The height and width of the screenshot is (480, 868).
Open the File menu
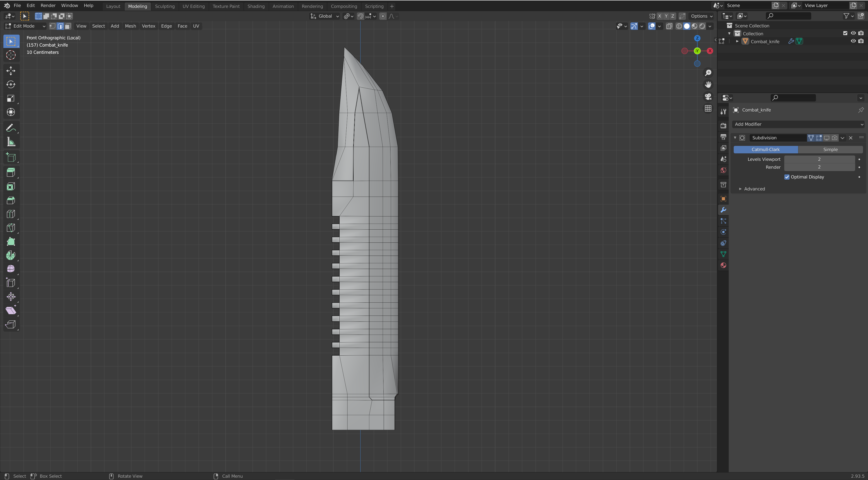click(x=17, y=5)
